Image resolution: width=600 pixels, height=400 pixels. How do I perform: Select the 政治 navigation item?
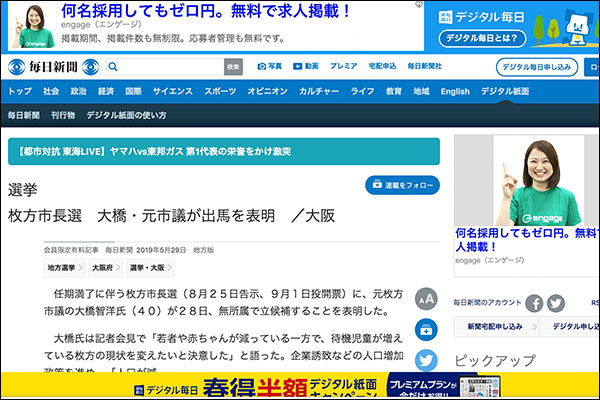(x=79, y=91)
